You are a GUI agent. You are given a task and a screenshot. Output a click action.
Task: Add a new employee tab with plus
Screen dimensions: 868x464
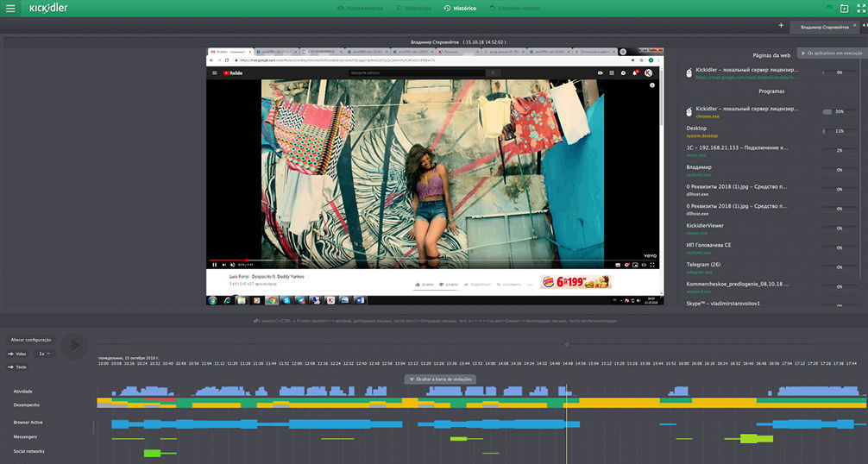pyautogui.click(x=781, y=25)
